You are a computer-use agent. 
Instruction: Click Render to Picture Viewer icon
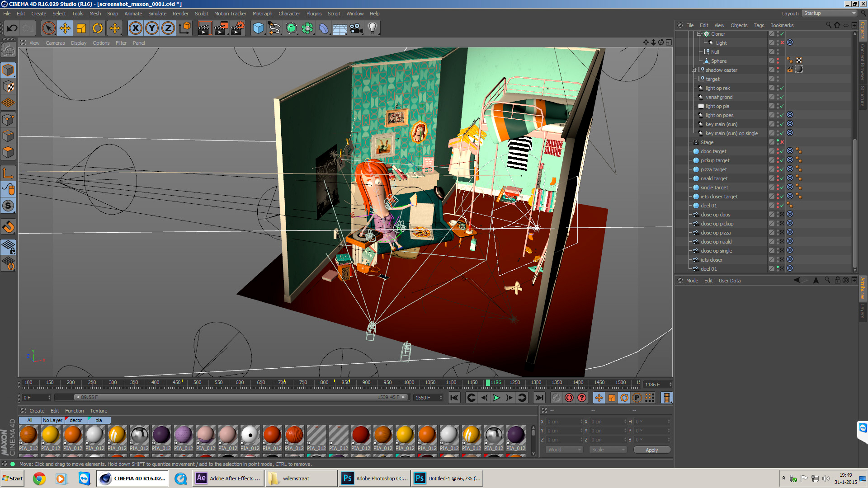pyautogui.click(x=221, y=28)
